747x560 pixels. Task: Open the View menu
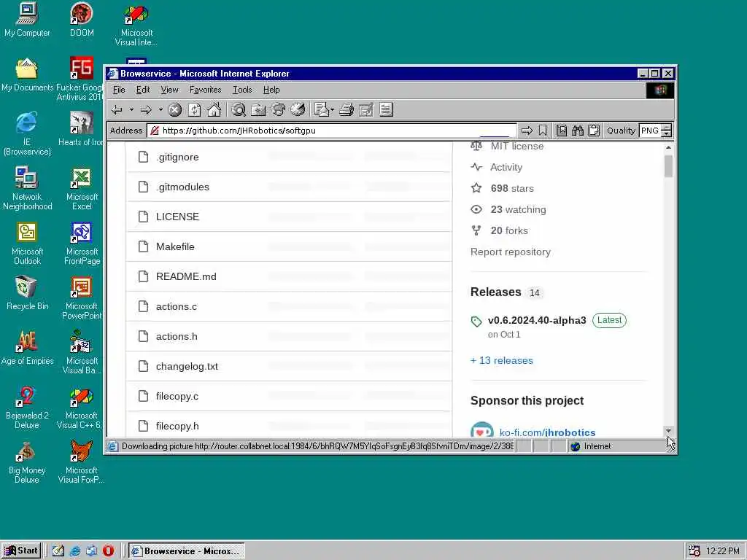(169, 90)
